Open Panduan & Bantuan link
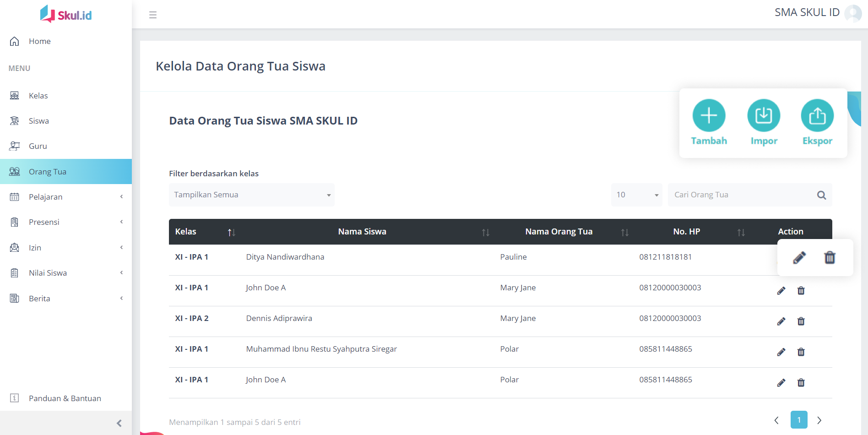Viewport: 868px width, 435px height. pyautogui.click(x=65, y=398)
